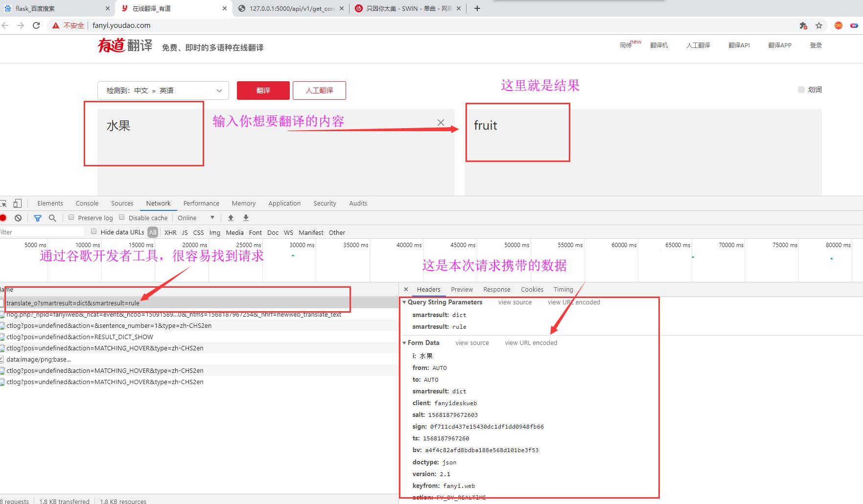Import a HAR file with the upload arrow
The height and width of the screenshot is (504, 863).
pos(231,218)
